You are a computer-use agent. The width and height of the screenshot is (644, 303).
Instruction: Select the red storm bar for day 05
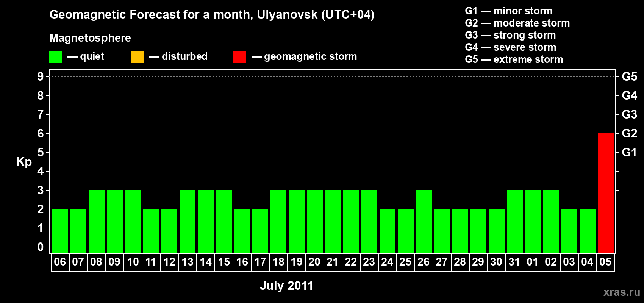click(x=605, y=193)
